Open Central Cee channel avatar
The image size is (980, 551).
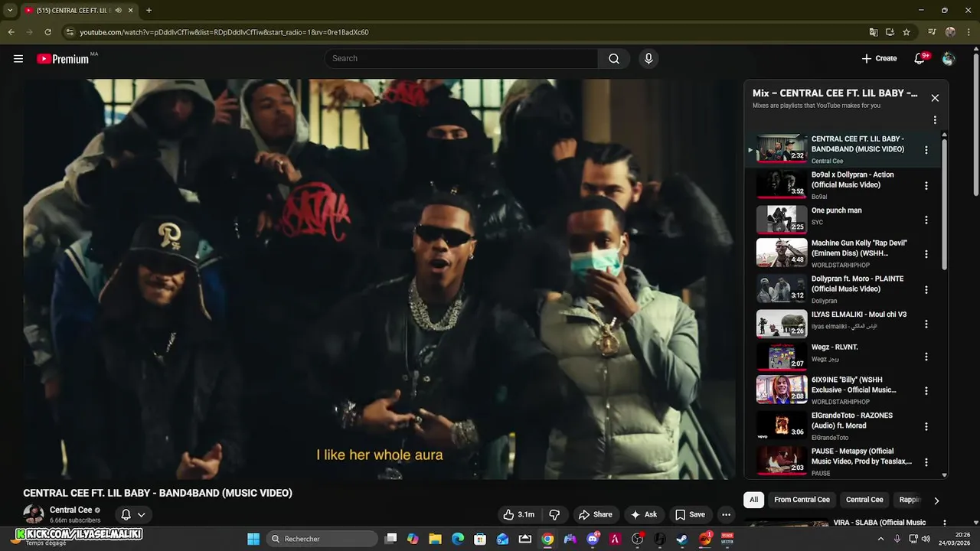point(33,514)
